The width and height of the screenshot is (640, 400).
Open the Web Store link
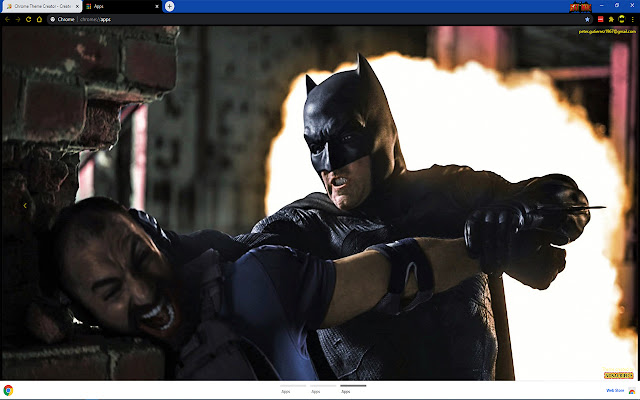point(615,391)
